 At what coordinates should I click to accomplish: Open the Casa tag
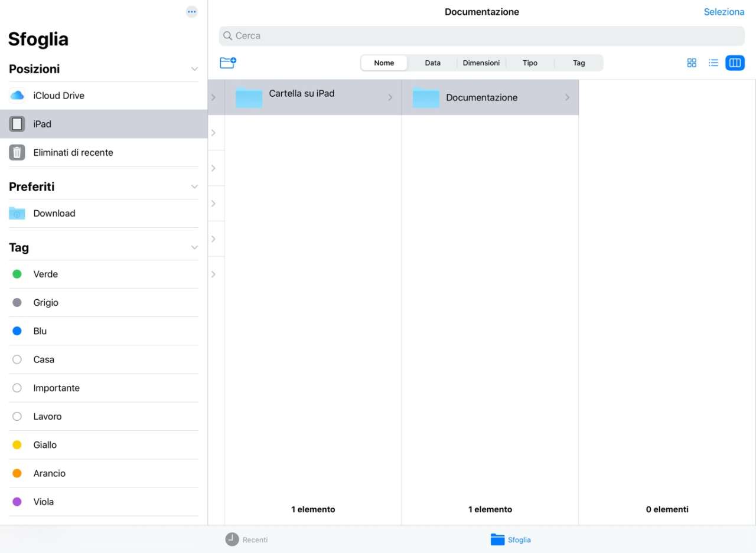(104, 359)
